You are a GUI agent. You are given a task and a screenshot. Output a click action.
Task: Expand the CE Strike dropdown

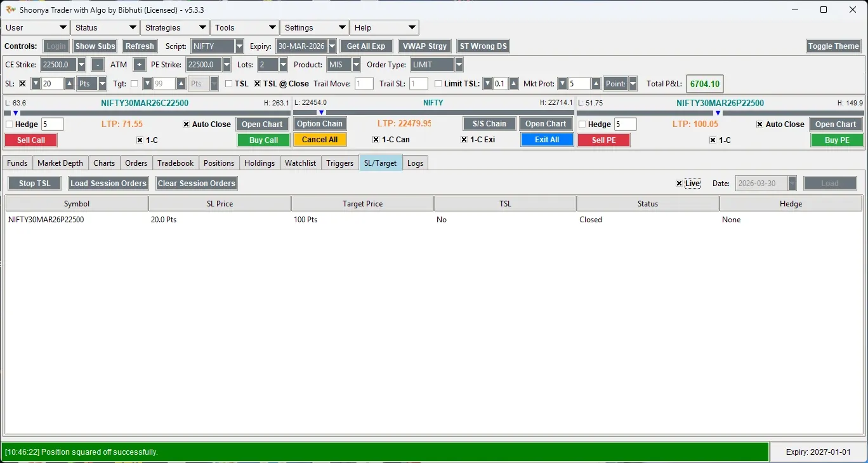point(81,65)
